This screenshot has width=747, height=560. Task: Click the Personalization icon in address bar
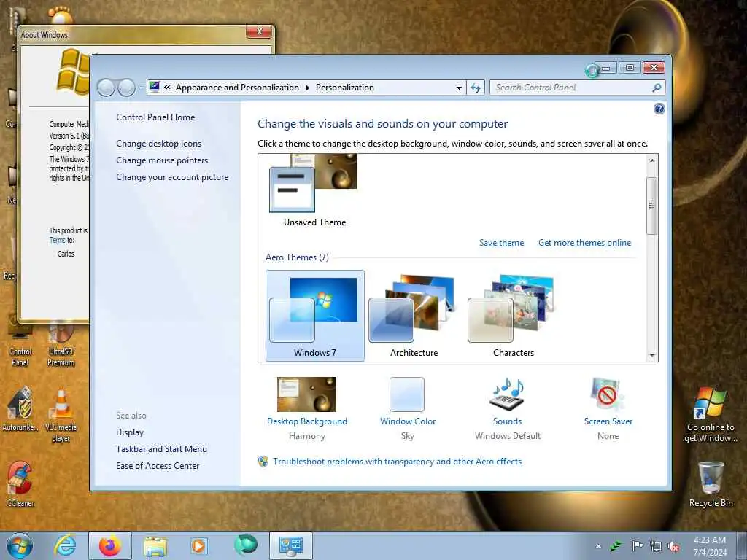155,87
